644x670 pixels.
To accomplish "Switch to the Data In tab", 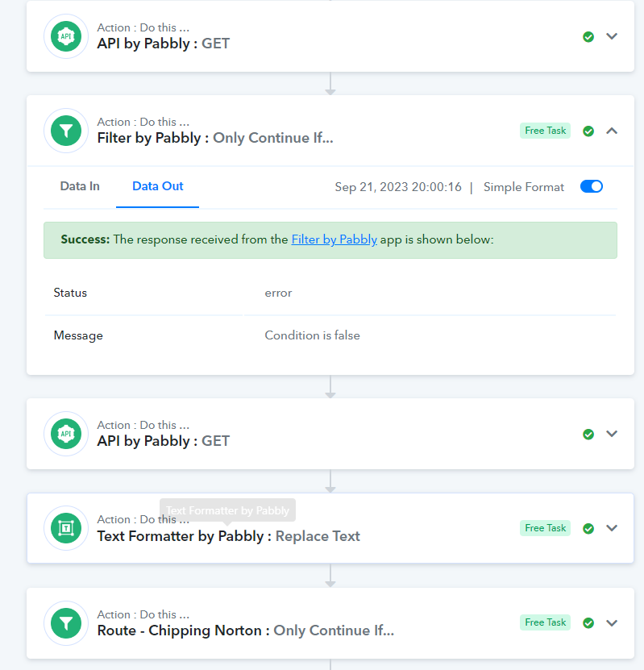I will tap(80, 186).
